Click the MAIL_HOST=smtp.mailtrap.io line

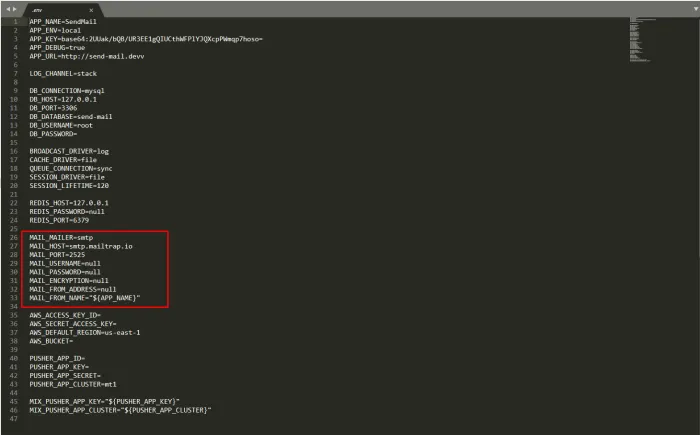81,246
